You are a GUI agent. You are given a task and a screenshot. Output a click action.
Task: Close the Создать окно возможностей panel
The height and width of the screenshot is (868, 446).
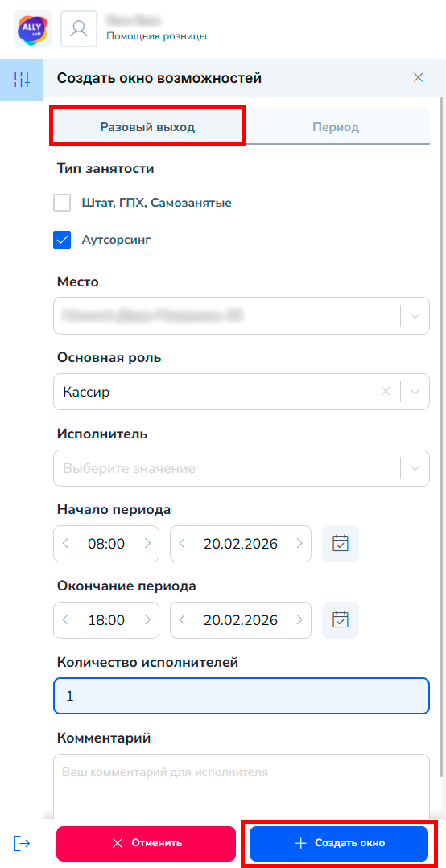[419, 78]
